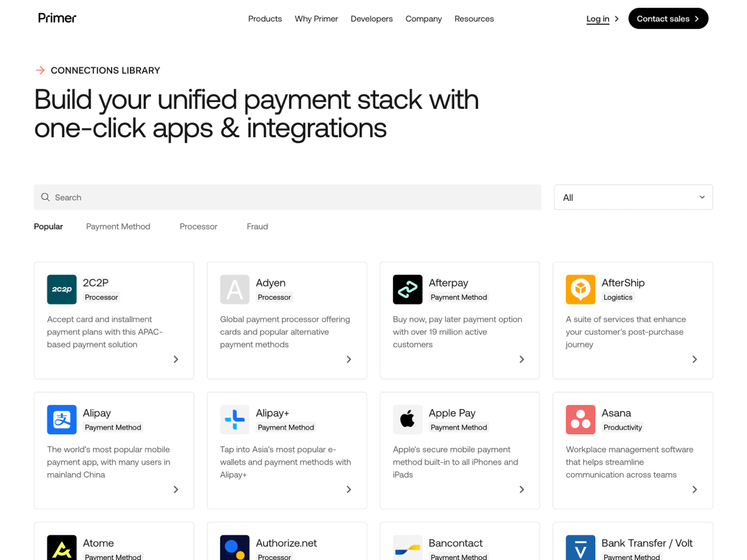Image resolution: width=747 pixels, height=560 pixels.
Task: Expand the Alipay+ card chevron
Action: click(348, 489)
